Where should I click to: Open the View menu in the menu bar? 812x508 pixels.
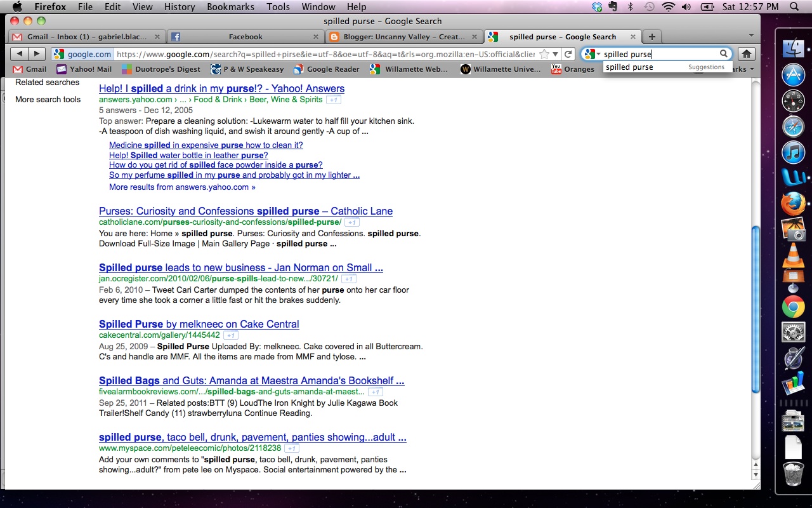[x=142, y=7]
